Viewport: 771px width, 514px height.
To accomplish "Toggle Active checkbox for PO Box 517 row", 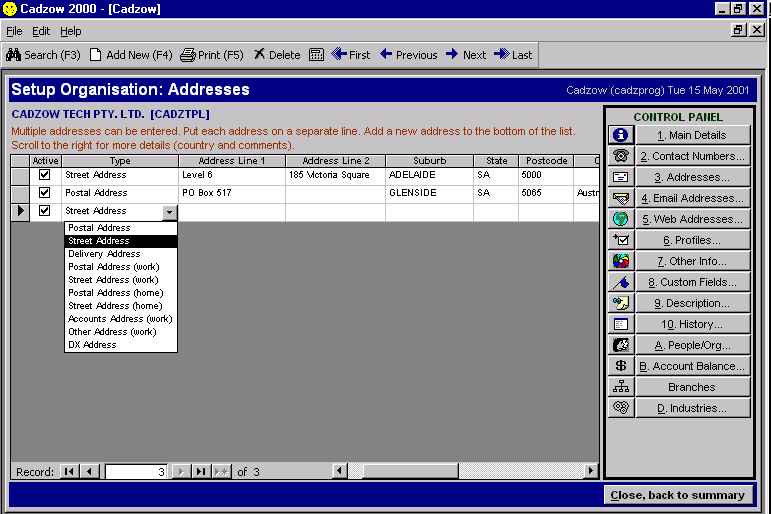I will (x=44, y=192).
